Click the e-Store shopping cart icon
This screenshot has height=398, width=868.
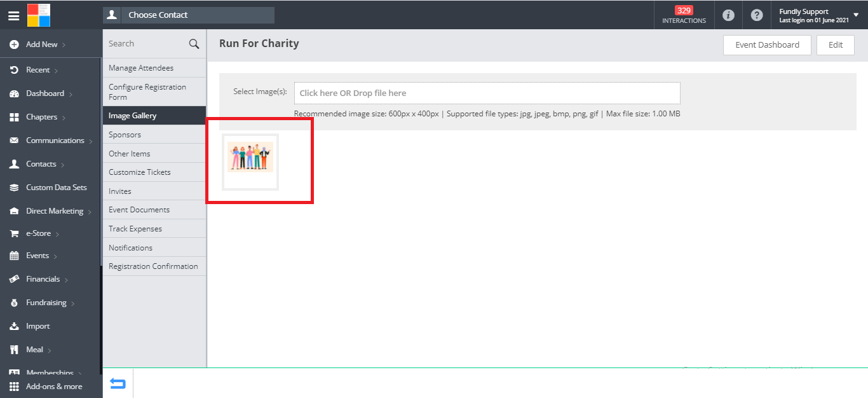(14, 233)
